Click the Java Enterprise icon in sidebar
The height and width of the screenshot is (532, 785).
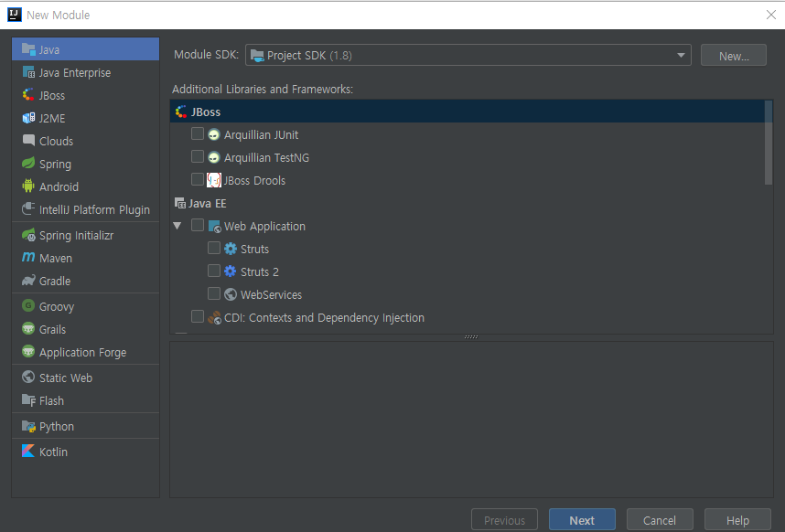(x=28, y=72)
